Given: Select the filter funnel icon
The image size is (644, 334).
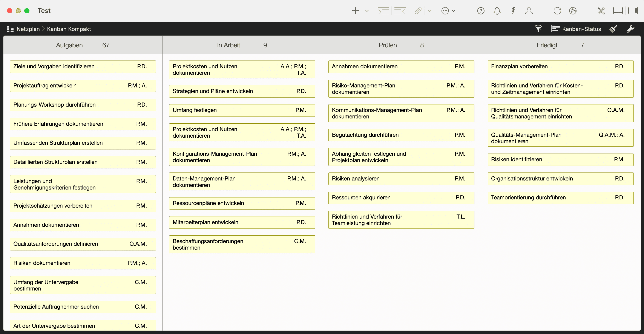Looking at the screenshot, I should coord(538,29).
